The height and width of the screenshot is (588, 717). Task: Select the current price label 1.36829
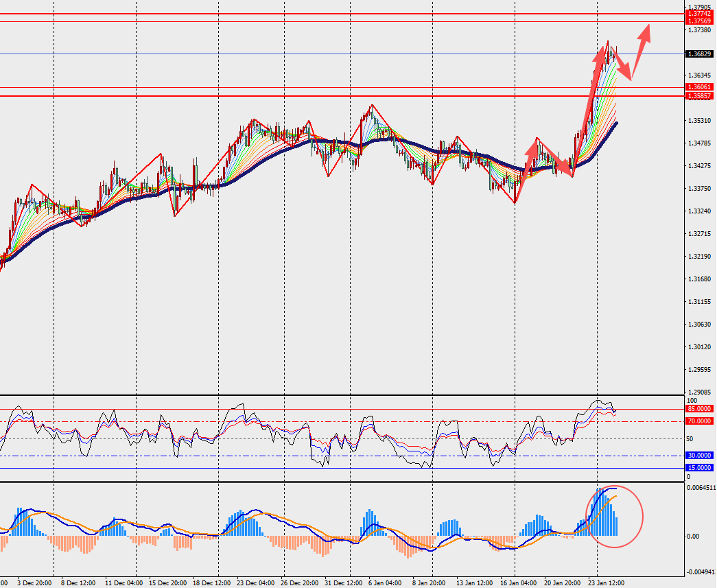coord(699,54)
